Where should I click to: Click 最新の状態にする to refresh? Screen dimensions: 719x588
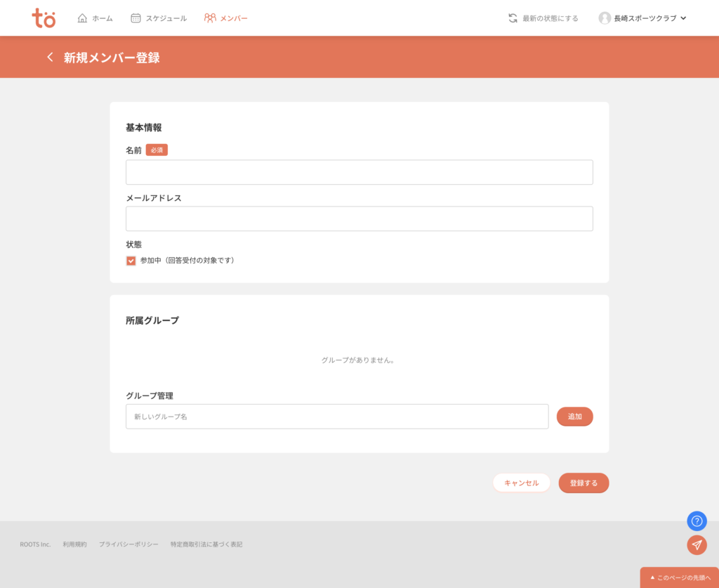(543, 18)
